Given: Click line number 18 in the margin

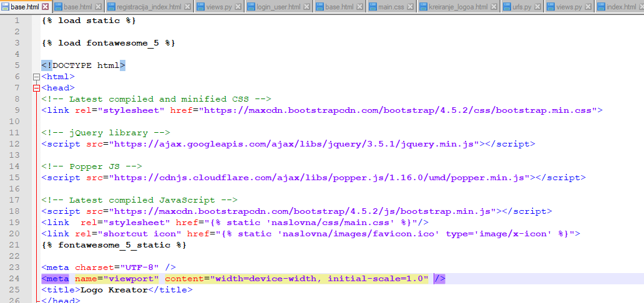Looking at the screenshot, I should coord(14,211).
